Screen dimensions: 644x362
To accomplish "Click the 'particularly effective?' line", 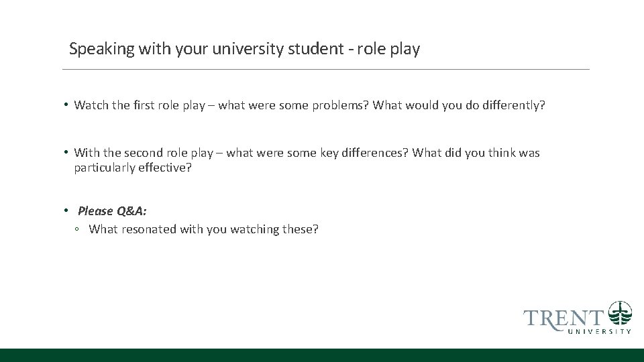I will click(x=133, y=168).
